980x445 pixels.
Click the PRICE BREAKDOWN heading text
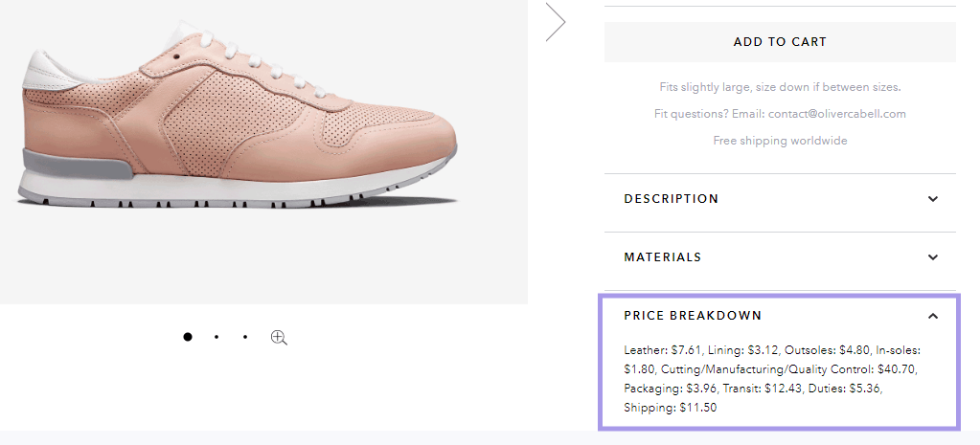click(x=693, y=315)
